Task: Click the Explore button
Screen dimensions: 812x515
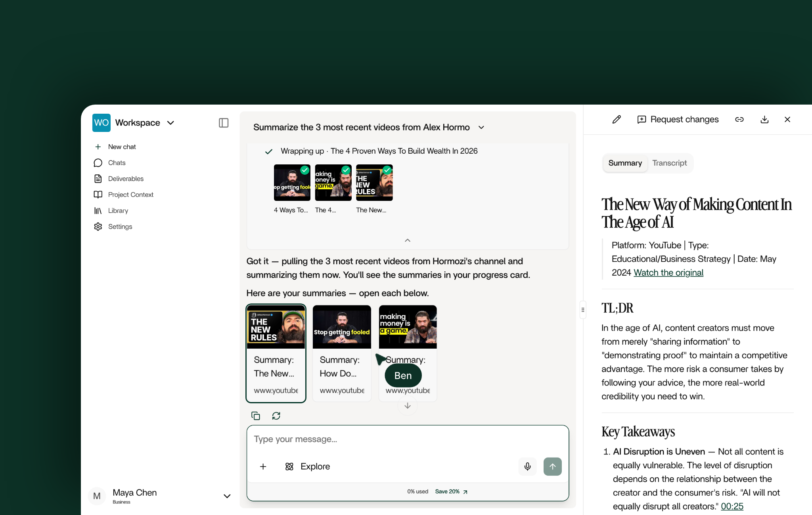Action: point(307,467)
